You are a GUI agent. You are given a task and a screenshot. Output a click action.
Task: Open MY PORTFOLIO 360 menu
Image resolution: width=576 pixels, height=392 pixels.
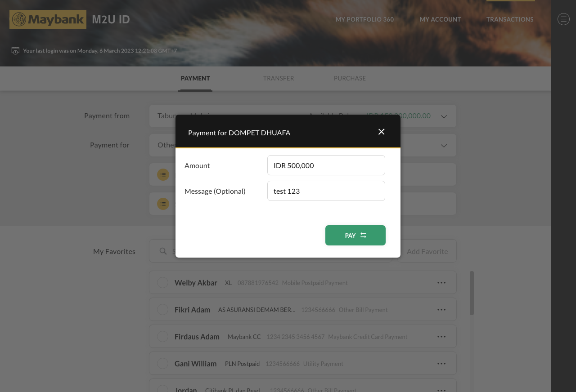click(x=364, y=19)
